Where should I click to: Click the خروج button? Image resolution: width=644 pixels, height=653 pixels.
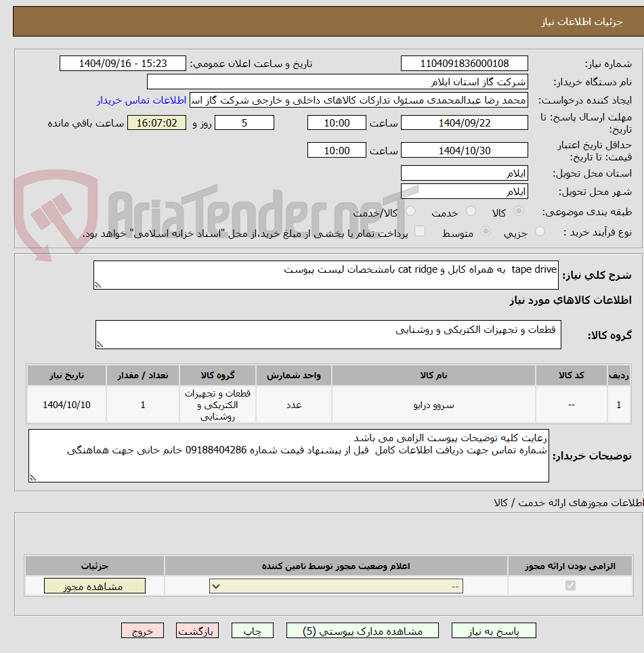(x=142, y=630)
